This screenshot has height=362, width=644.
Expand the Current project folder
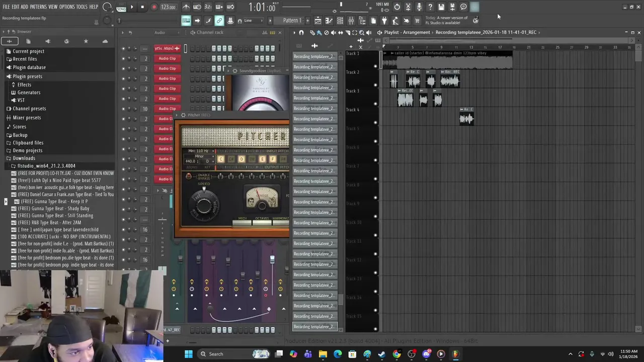(28, 51)
